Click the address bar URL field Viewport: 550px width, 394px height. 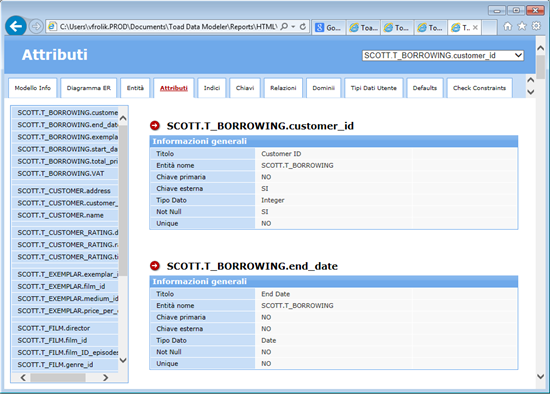[x=168, y=27]
